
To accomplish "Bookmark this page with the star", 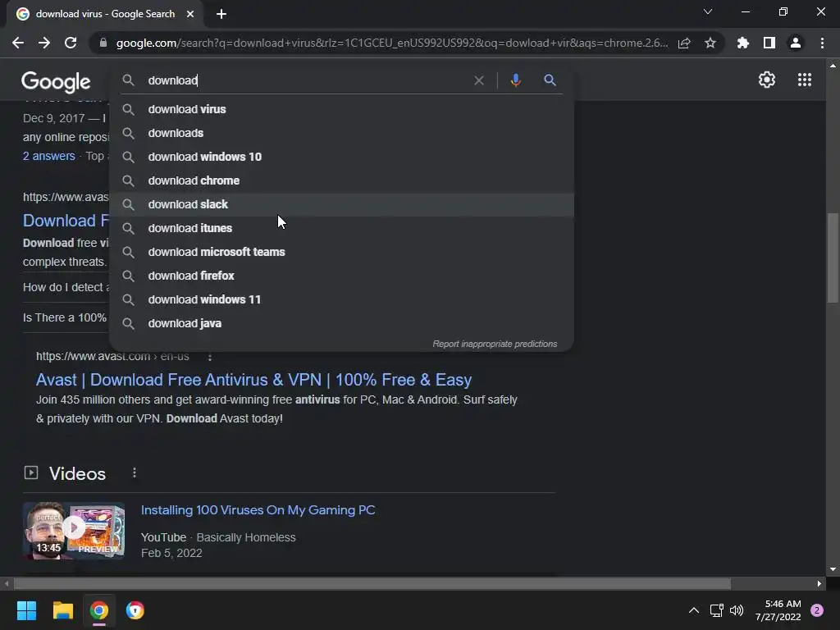I will click(x=710, y=43).
